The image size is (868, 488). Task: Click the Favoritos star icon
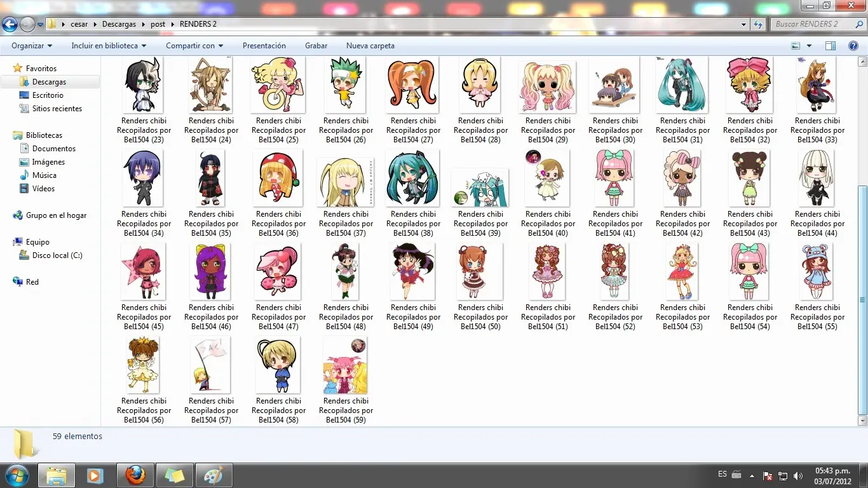[x=18, y=68]
